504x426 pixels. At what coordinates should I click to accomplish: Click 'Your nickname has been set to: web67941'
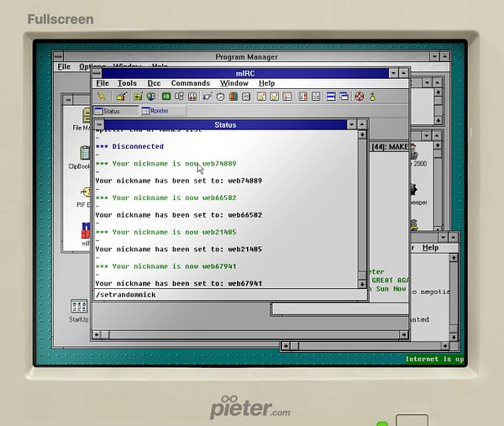179,283
